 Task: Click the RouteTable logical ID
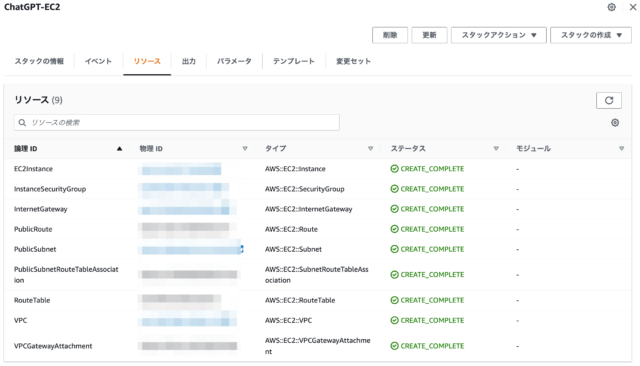click(x=32, y=300)
